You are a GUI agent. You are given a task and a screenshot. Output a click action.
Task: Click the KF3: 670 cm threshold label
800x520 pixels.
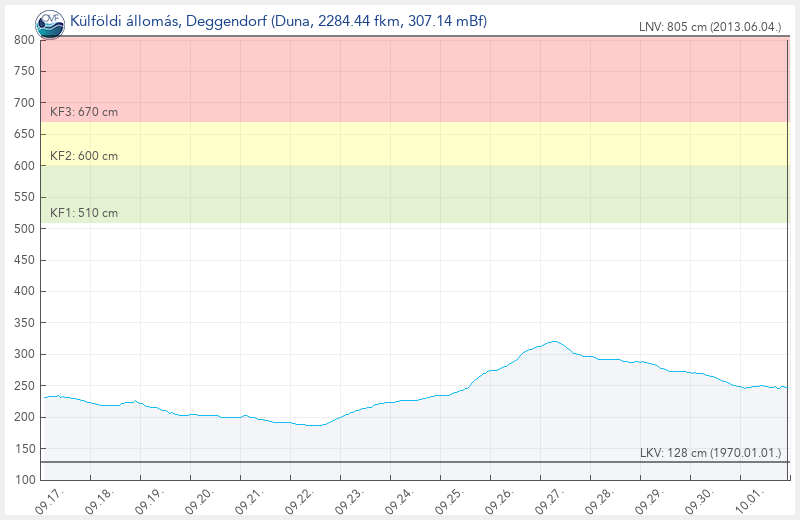coord(84,112)
